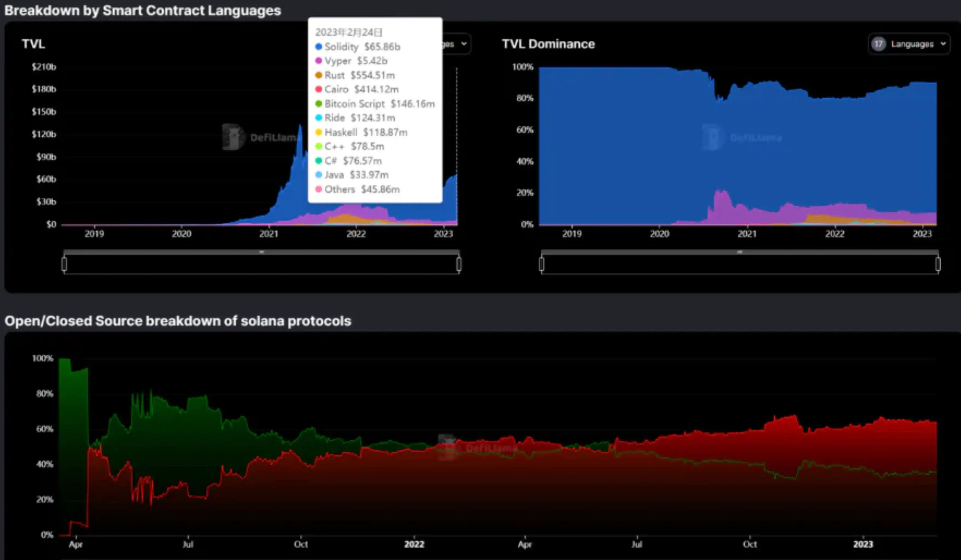The width and height of the screenshot is (961, 560).
Task: Drag the TVL chart range slider handle
Action: click(x=63, y=264)
